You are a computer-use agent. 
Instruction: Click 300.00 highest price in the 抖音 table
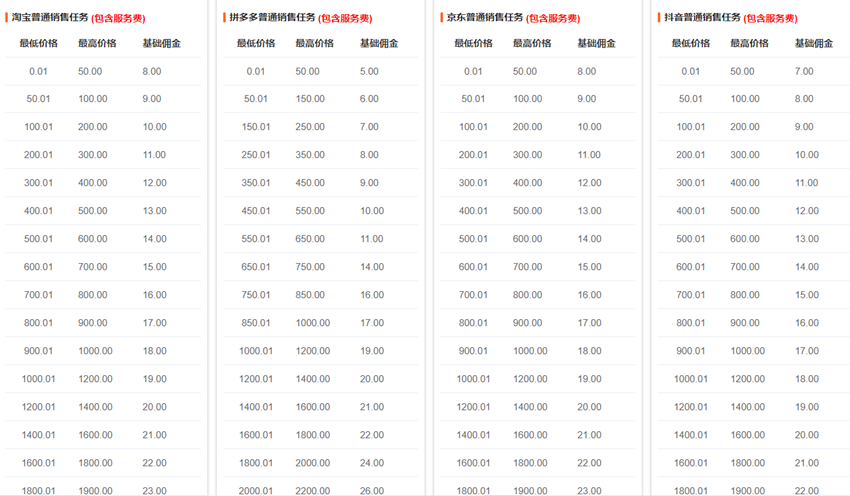[745, 154]
